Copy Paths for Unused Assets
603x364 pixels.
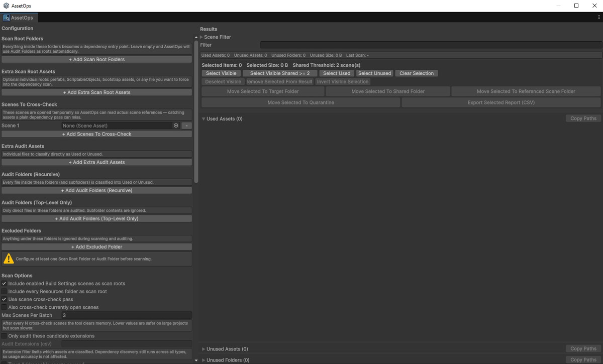[x=583, y=348]
